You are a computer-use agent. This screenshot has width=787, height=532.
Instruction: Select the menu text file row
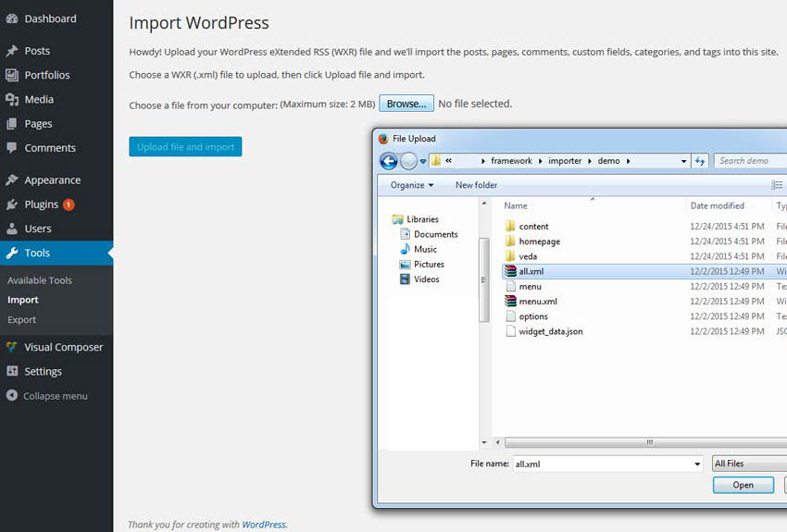(644, 286)
